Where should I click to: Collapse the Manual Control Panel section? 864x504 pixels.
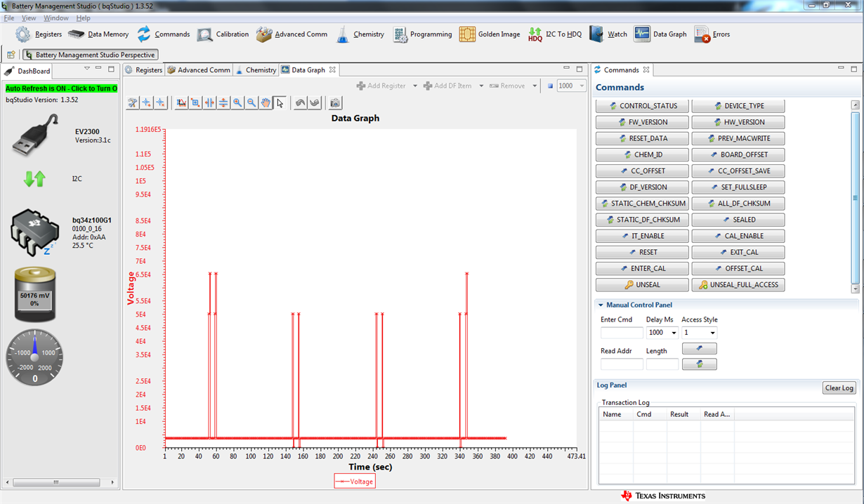tap(601, 305)
